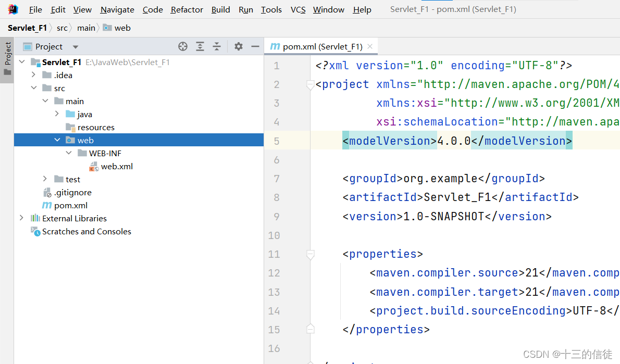This screenshot has height=364, width=620.
Task: Click the Collapse All icon in Project panel
Action: click(x=217, y=46)
